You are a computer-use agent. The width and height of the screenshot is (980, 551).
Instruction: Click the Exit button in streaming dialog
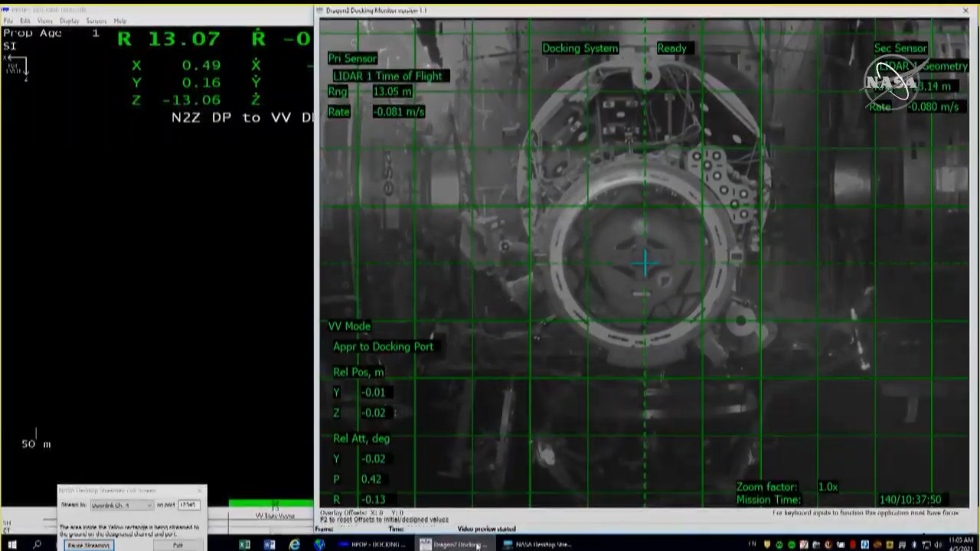click(x=178, y=546)
